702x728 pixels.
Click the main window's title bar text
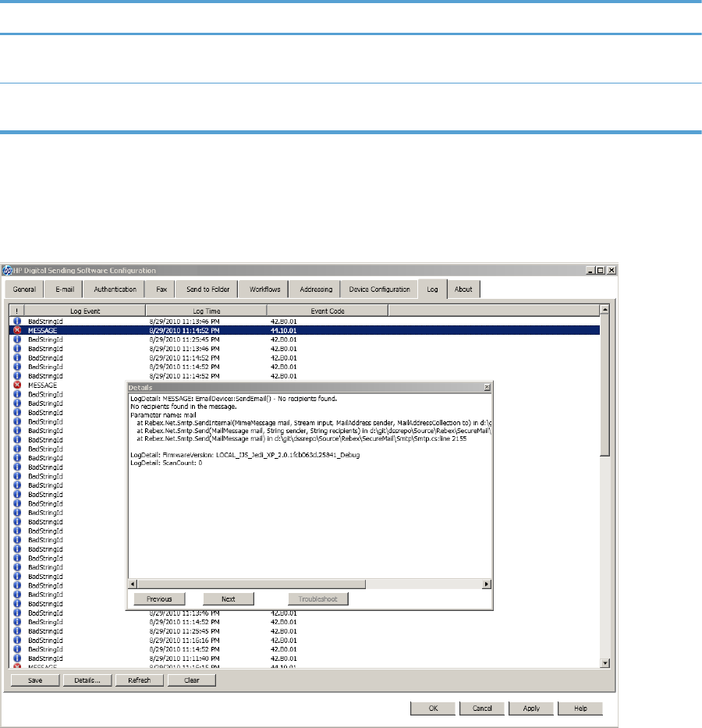click(x=84, y=270)
